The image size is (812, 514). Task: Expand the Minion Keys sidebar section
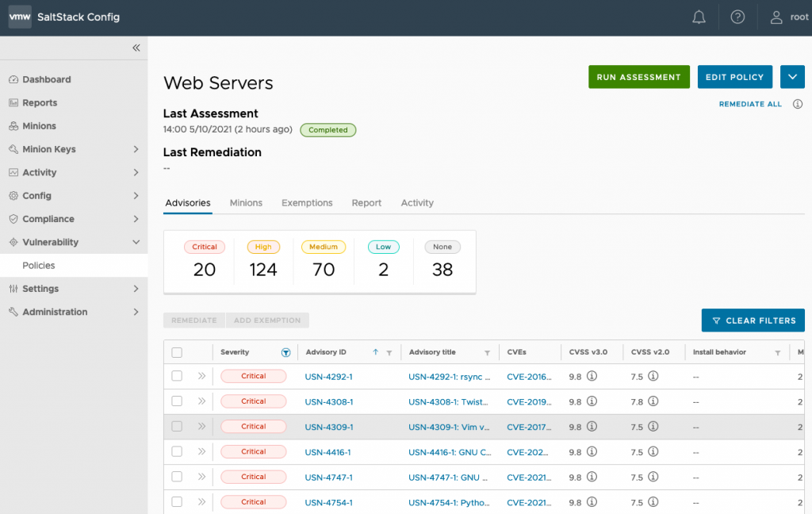click(136, 149)
